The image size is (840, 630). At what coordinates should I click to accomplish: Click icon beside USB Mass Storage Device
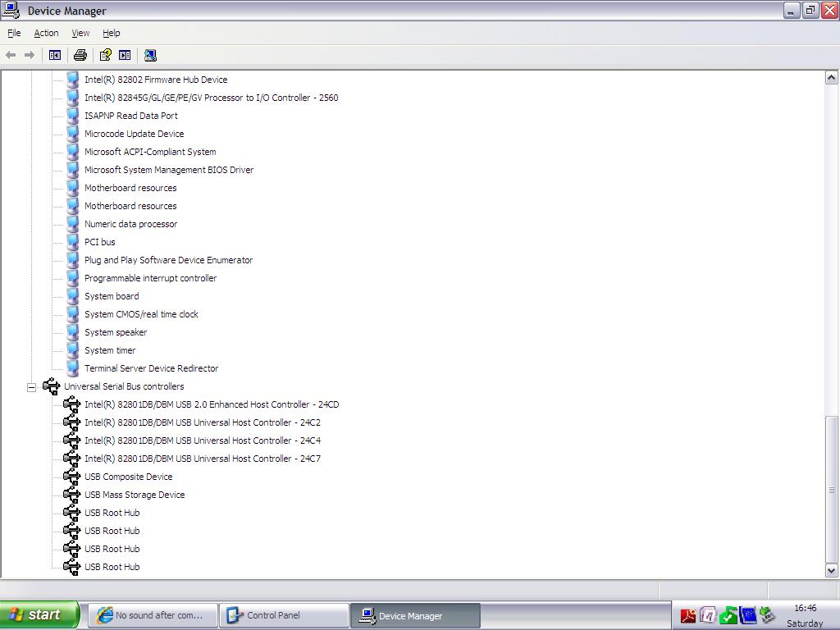tap(72, 495)
